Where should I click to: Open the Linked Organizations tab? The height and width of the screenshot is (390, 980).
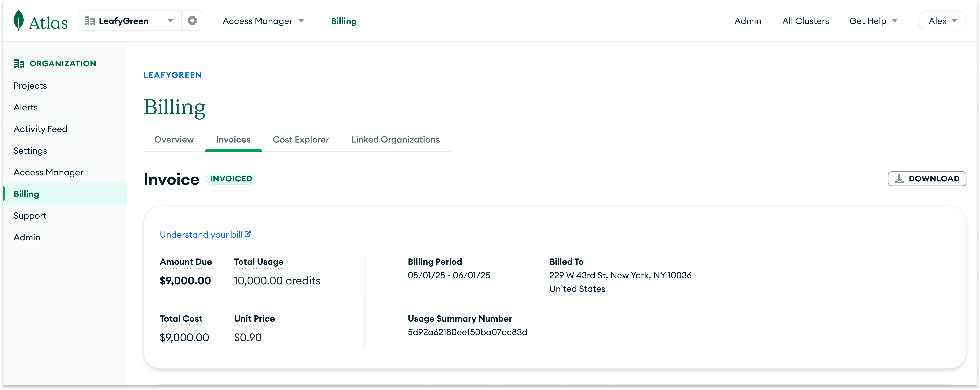point(395,140)
